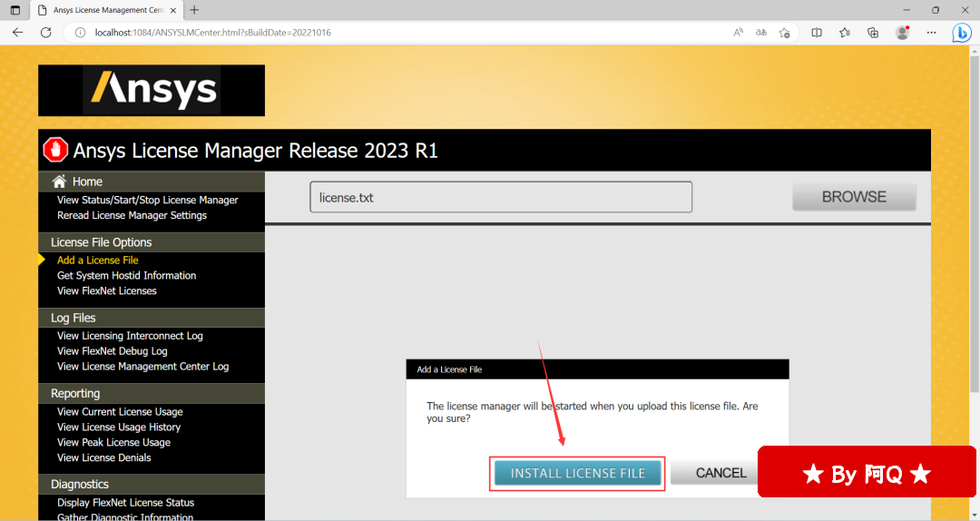Screen dimensions: 980x521
Task: Open the Favorites list icon
Action: (x=845, y=33)
